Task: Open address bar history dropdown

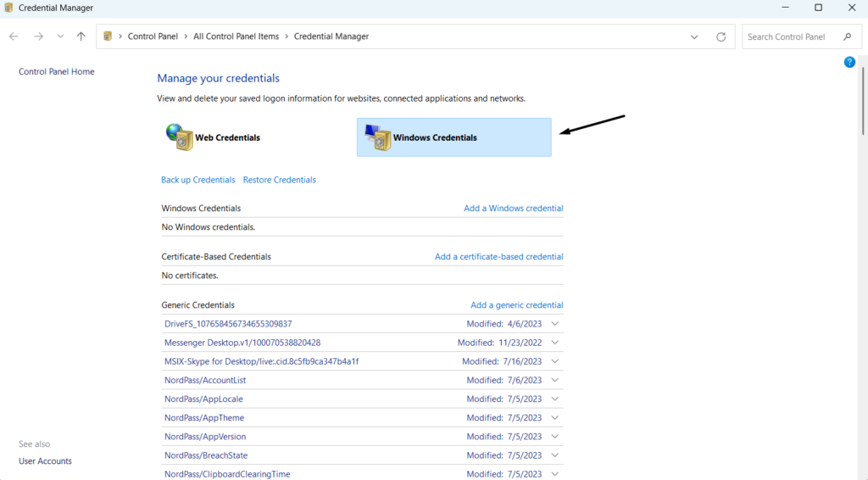Action: pos(695,36)
